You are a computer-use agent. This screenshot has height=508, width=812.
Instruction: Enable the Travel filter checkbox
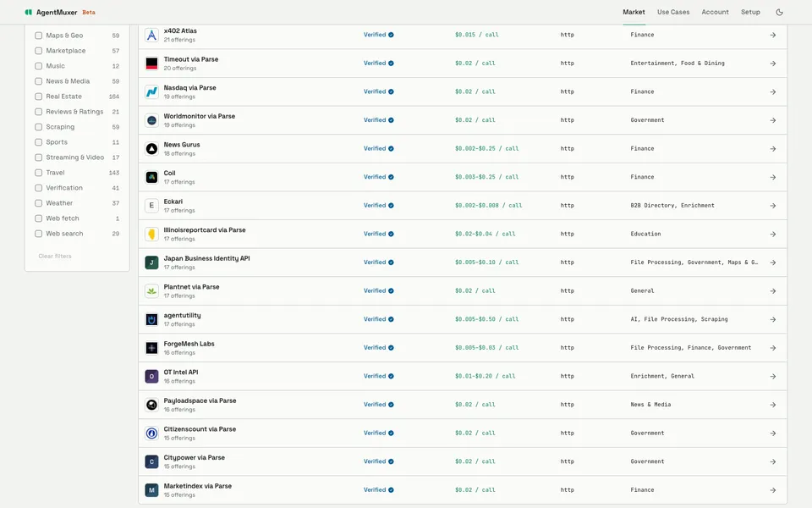[38, 173]
